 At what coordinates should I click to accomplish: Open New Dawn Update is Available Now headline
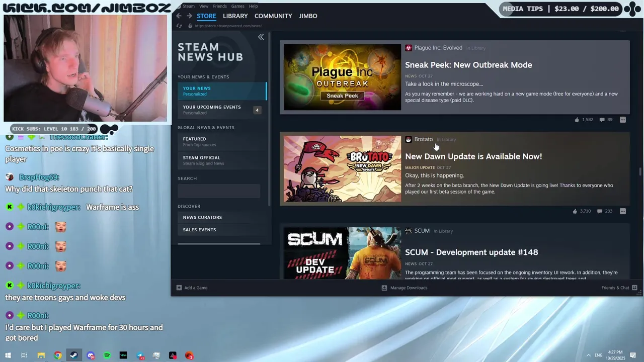tap(473, 156)
